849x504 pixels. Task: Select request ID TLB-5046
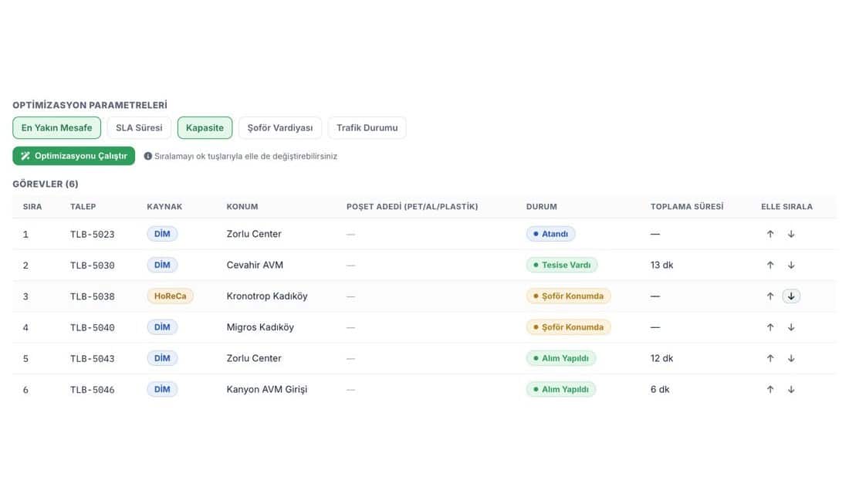(x=92, y=390)
